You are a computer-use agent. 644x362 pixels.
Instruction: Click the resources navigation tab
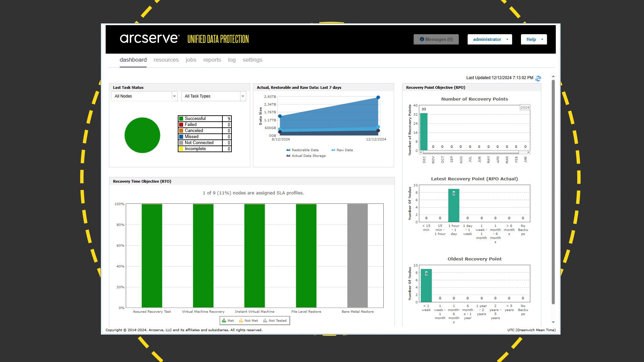(x=166, y=60)
